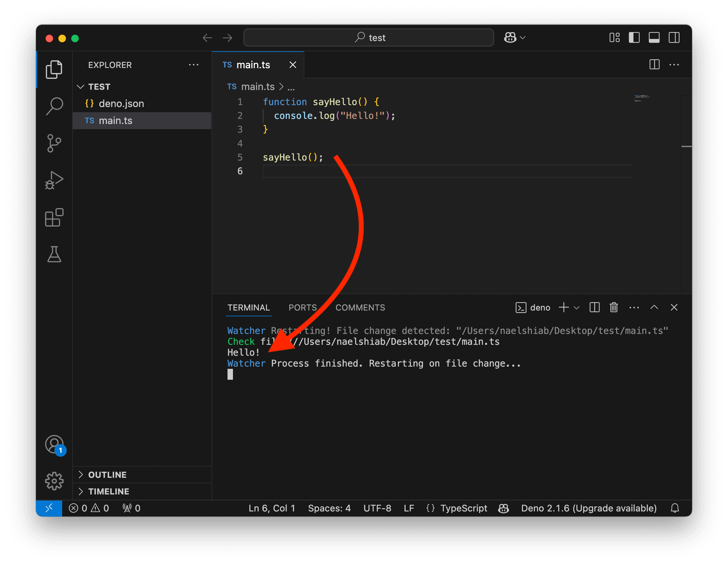This screenshot has height=564, width=728.
Task: Open Explorer Views and More Actions menu
Action: 193,65
